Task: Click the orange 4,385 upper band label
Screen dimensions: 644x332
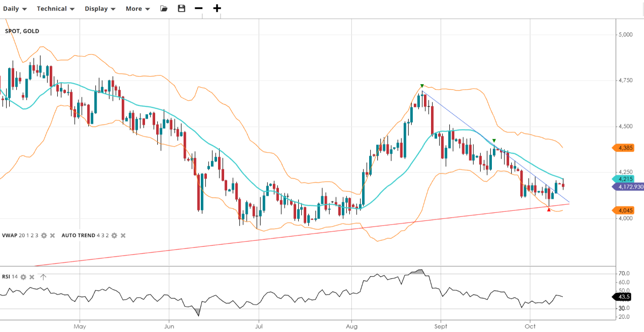Action: click(624, 148)
